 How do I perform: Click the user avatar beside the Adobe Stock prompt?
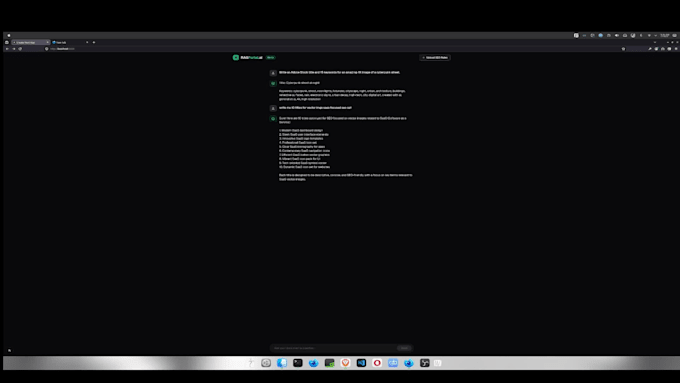pyautogui.click(x=273, y=73)
